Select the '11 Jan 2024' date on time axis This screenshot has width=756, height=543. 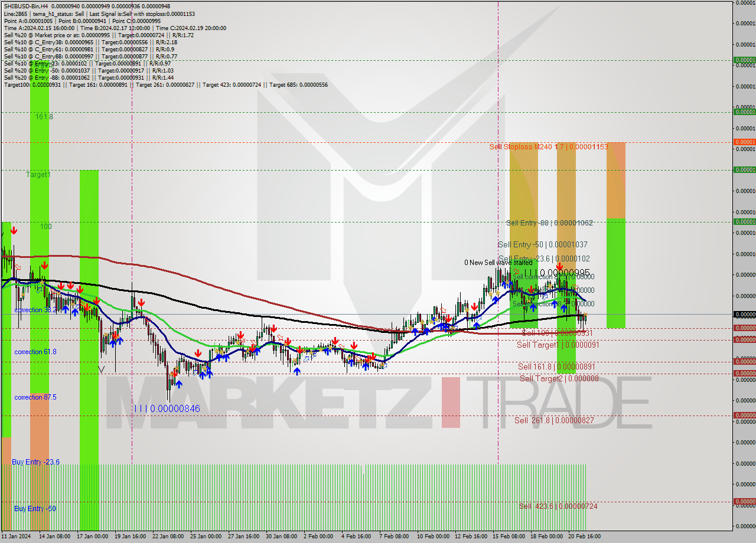click(16, 537)
